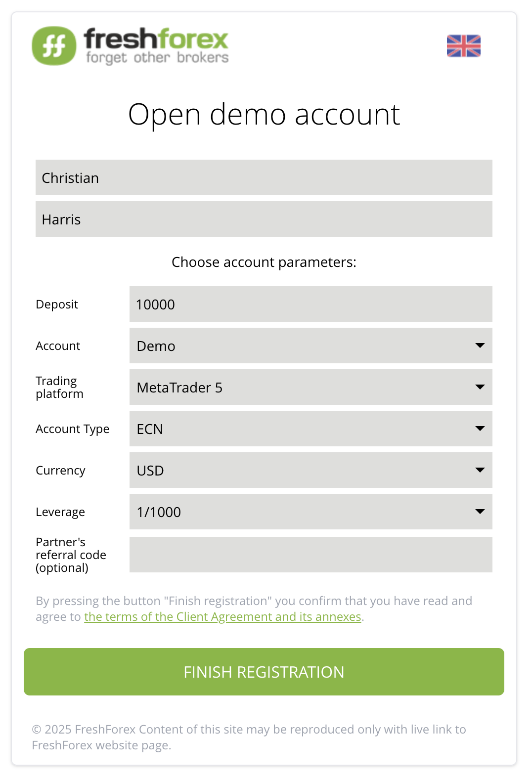
Task: Click the Leverage field label
Action: click(60, 512)
